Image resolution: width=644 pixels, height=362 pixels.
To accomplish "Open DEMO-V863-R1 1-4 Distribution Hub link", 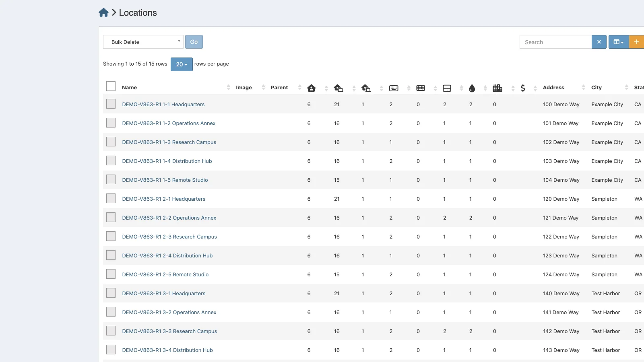I will pyautogui.click(x=167, y=161).
